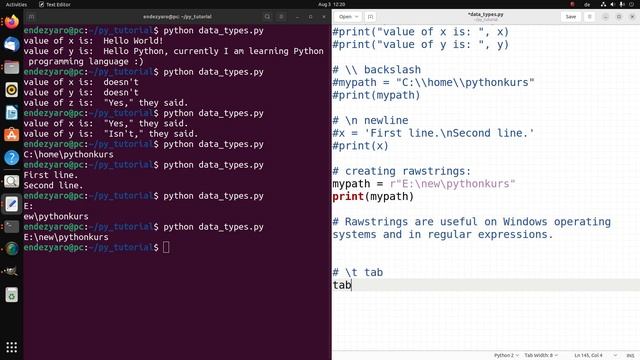Open Firefox from the dock
This screenshot has height=360, width=640.
coord(11,21)
